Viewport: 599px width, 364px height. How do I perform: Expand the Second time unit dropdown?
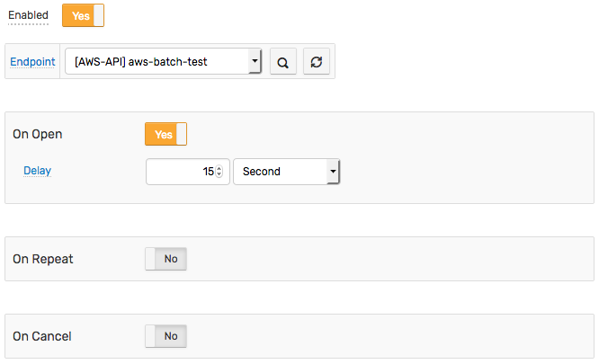pyautogui.click(x=287, y=172)
